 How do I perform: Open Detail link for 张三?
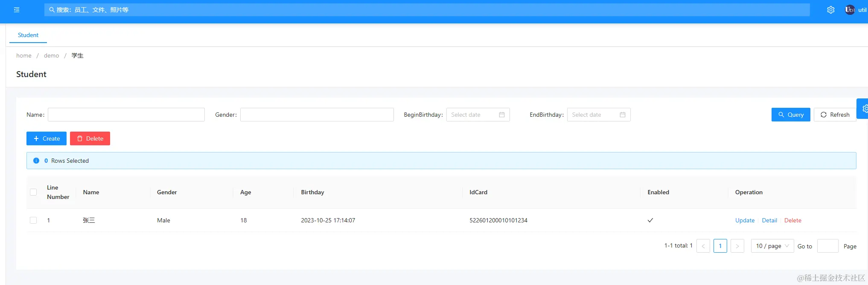(769, 220)
